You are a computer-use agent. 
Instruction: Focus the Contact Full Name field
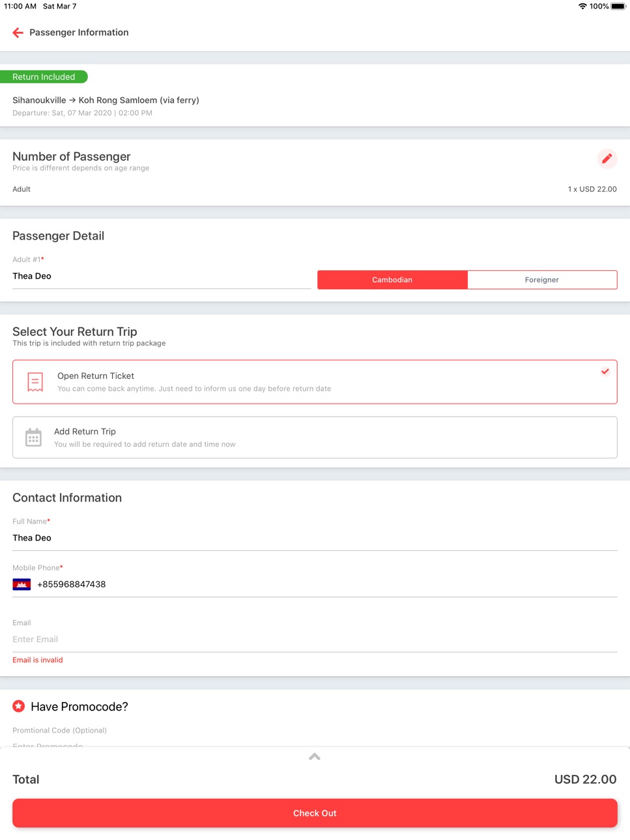click(x=315, y=539)
